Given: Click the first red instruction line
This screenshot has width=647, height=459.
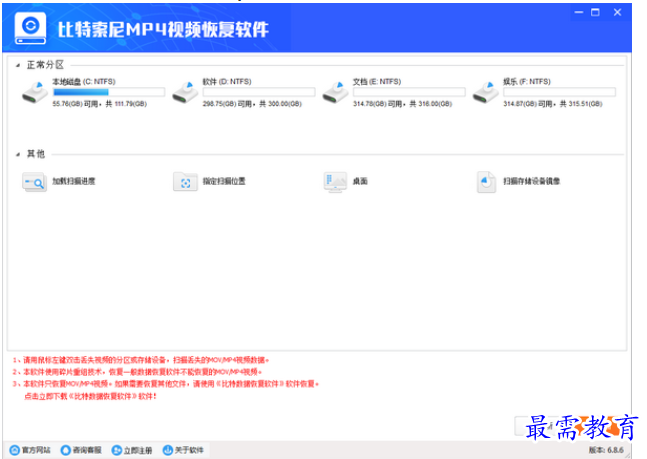Looking at the screenshot, I should click(141, 360).
